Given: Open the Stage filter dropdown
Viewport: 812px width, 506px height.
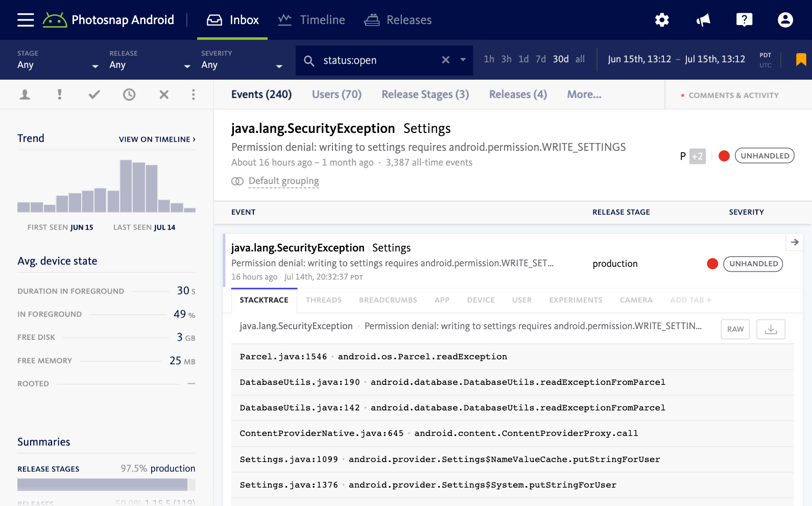Looking at the screenshot, I should pos(58,60).
